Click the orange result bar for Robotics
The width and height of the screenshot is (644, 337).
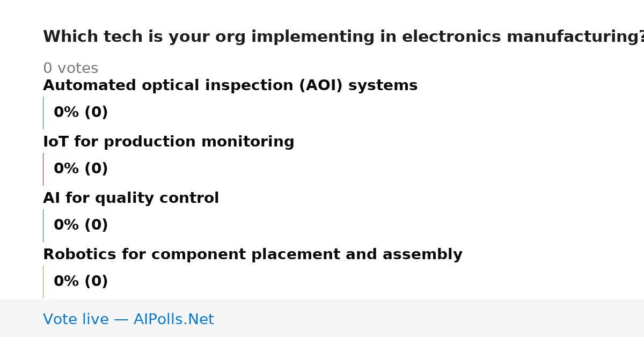pyautogui.click(x=43, y=282)
